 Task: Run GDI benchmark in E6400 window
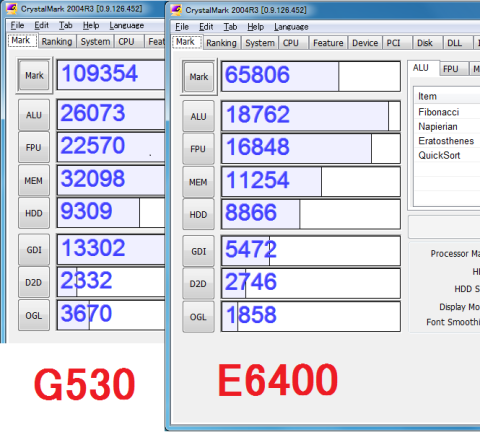[199, 251]
